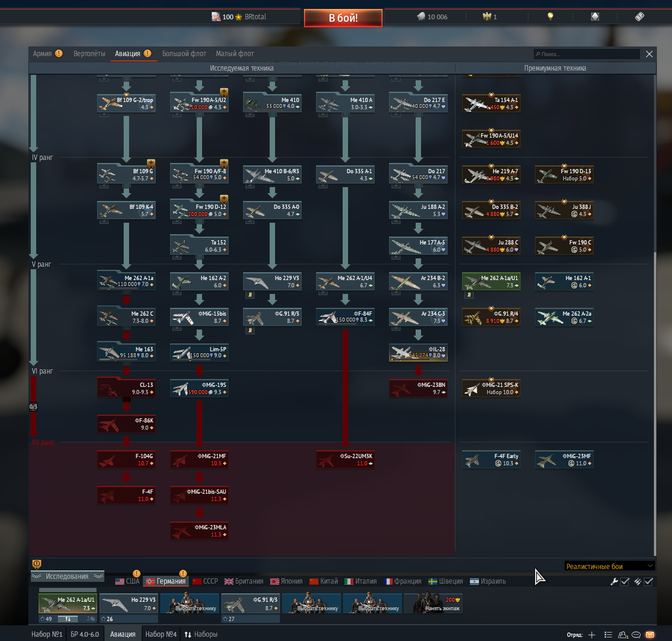The height and width of the screenshot is (641, 672).
Task: Click the gold badge on Bf 109 G group
Action: click(151, 164)
